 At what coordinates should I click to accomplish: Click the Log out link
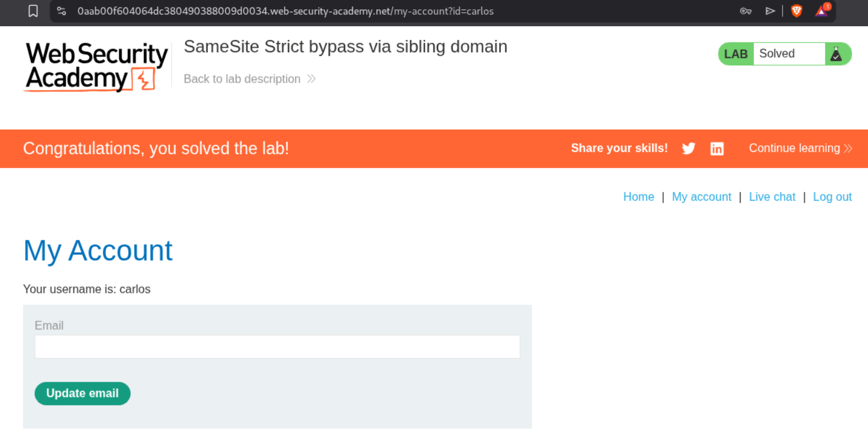coord(832,197)
